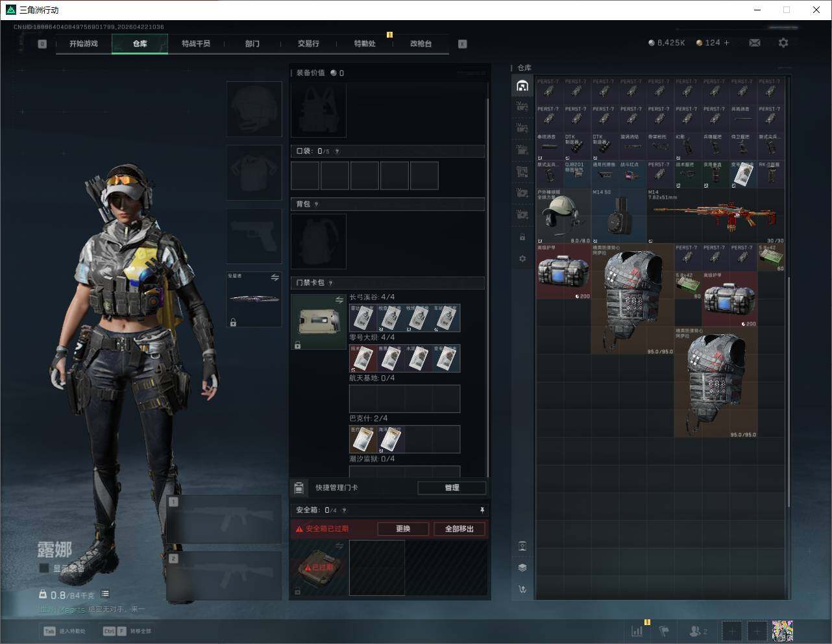This screenshot has height=644, width=832.
Task: Select the keycard pack case icon
Action: pos(319,322)
